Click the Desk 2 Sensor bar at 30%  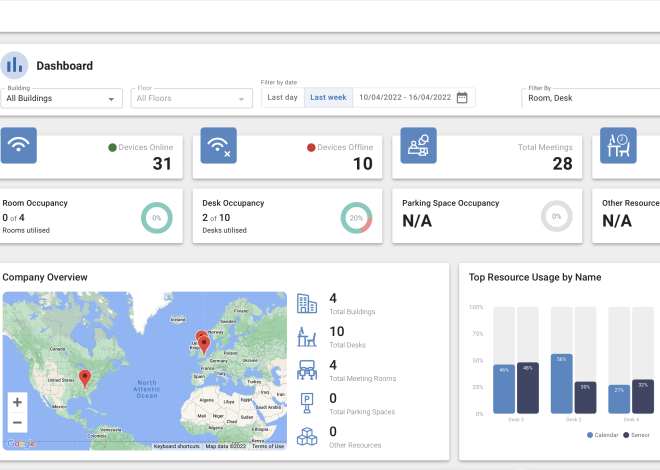(585, 398)
